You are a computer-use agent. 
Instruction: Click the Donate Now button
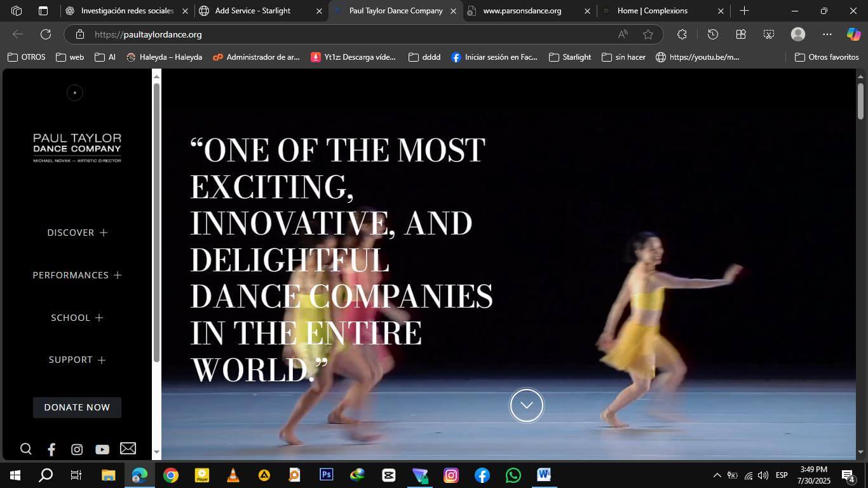(77, 407)
